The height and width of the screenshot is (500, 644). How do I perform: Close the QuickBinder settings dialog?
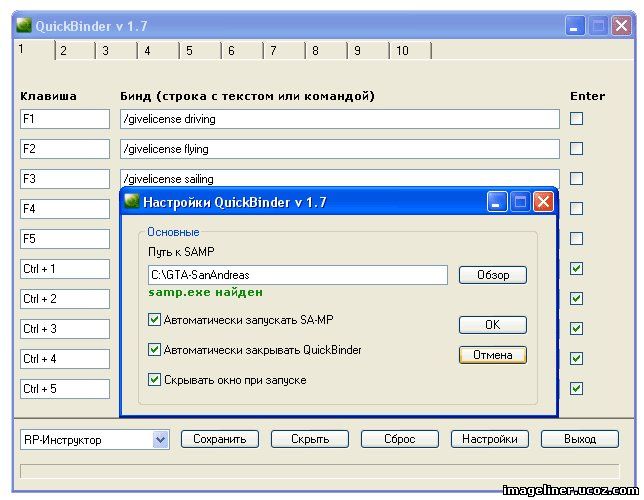click(x=543, y=202)
